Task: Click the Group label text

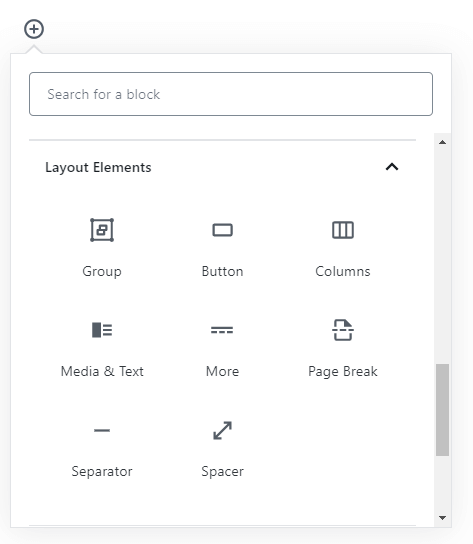Action: 102,272
